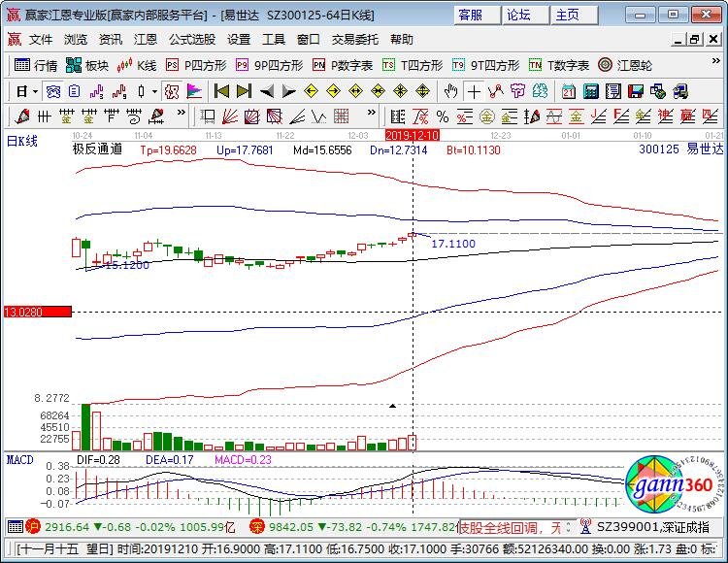Toggle the 权 ex-rights adjustment button
Image resolution: width=728 pixels, height=563 pixels.
172,91
